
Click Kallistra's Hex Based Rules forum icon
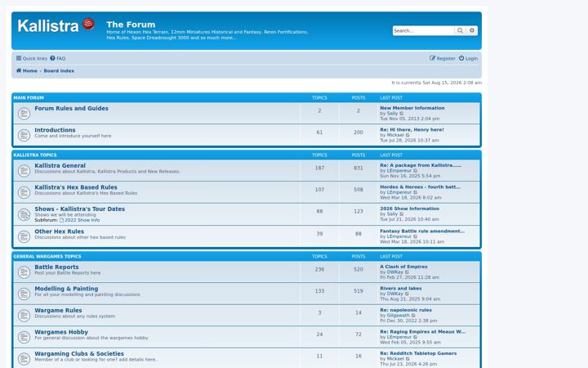point(24,193)
